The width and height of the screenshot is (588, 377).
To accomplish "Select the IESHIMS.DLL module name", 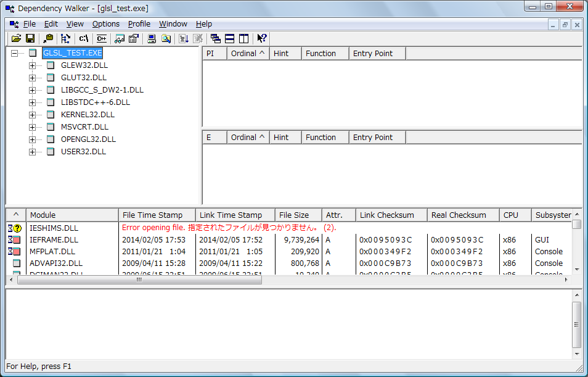I will click(54, 228).
